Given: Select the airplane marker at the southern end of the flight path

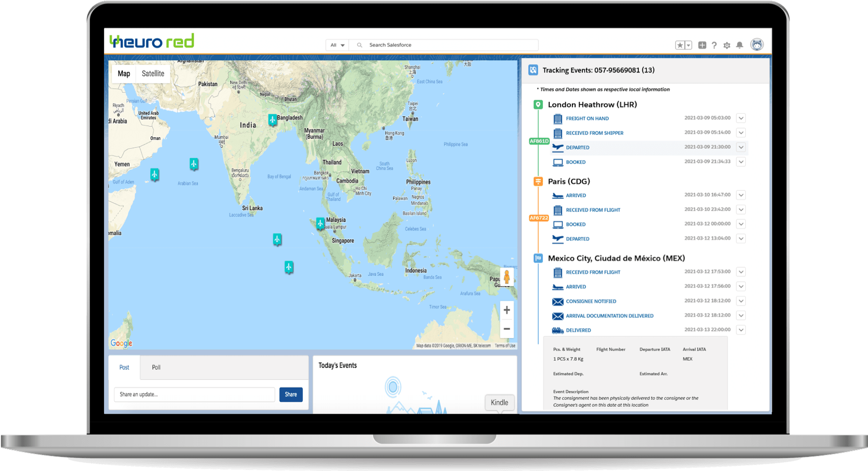Looking at the screenshot, I should (289, 267).
